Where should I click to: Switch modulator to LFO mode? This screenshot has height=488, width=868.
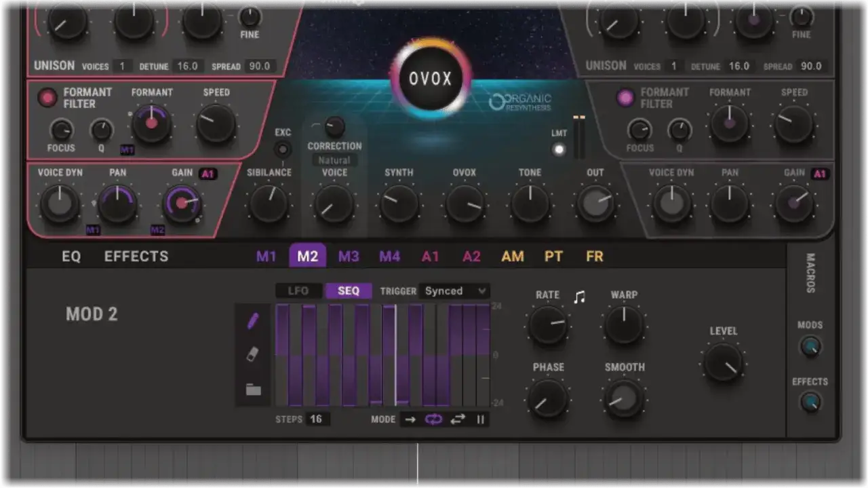point(298,291)
